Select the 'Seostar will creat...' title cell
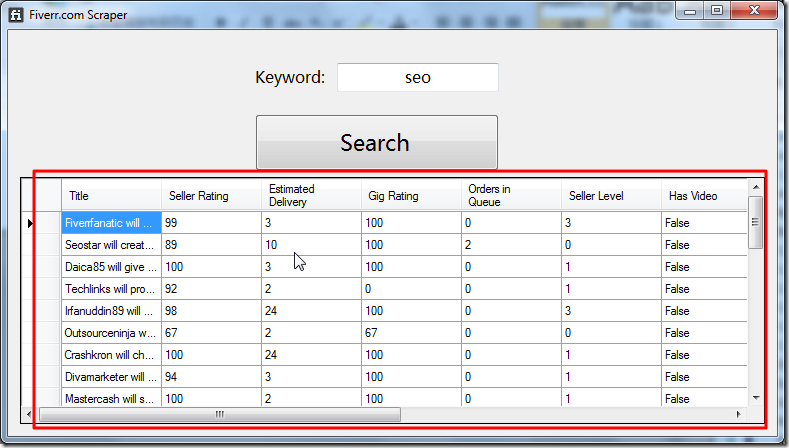Screen dimensions: 789x448 [x=111, y=245]
